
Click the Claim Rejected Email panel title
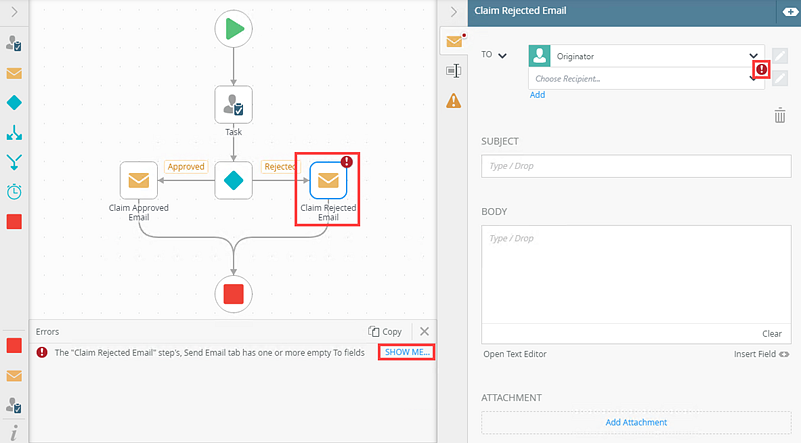tap(520, 11)
